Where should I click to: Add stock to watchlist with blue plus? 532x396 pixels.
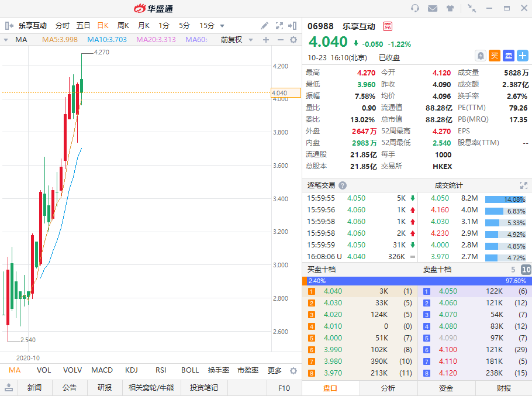(522, 56)
